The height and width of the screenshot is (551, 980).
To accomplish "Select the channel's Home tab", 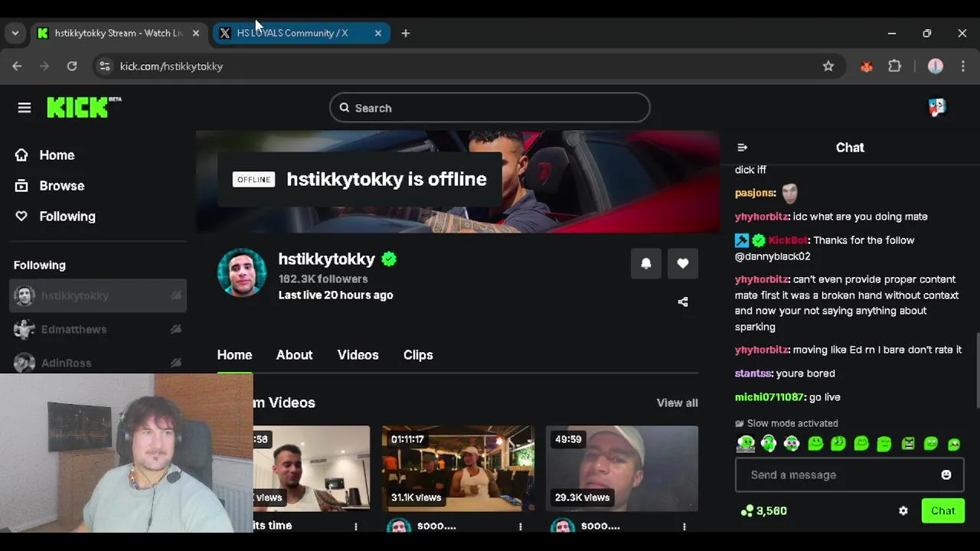I will coord(234,355).
